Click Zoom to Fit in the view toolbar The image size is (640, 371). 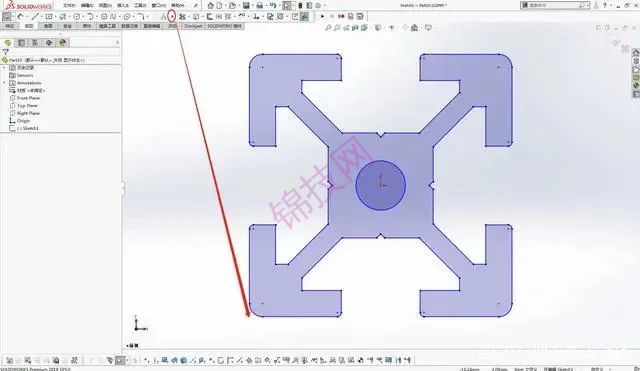pos(328,28)
